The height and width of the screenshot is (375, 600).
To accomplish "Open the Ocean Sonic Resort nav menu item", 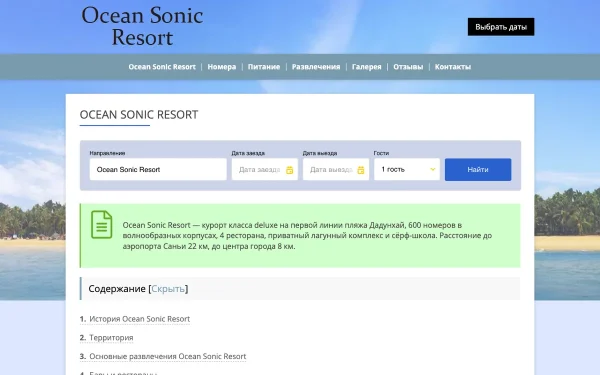I will (162, 67).
